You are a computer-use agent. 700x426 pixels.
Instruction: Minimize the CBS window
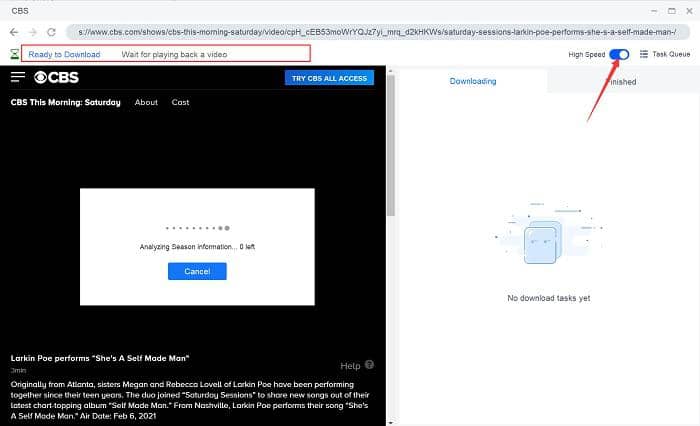point(654,11)
